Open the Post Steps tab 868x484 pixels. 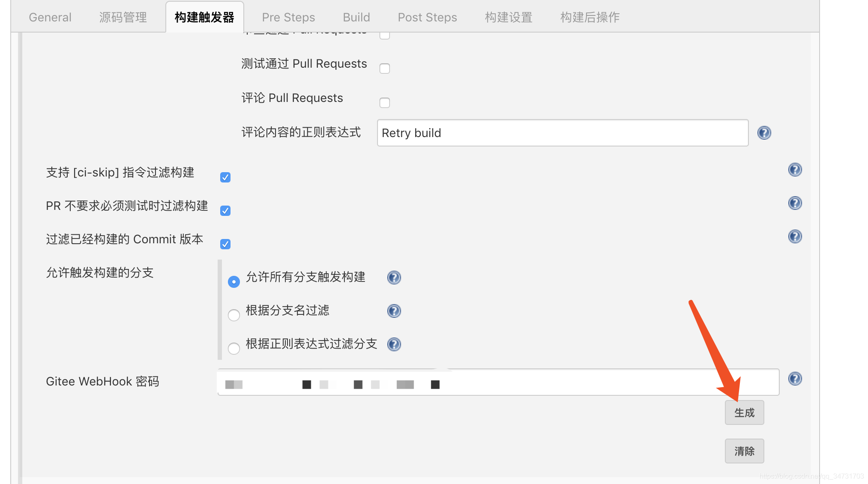[x=428, y=17]
